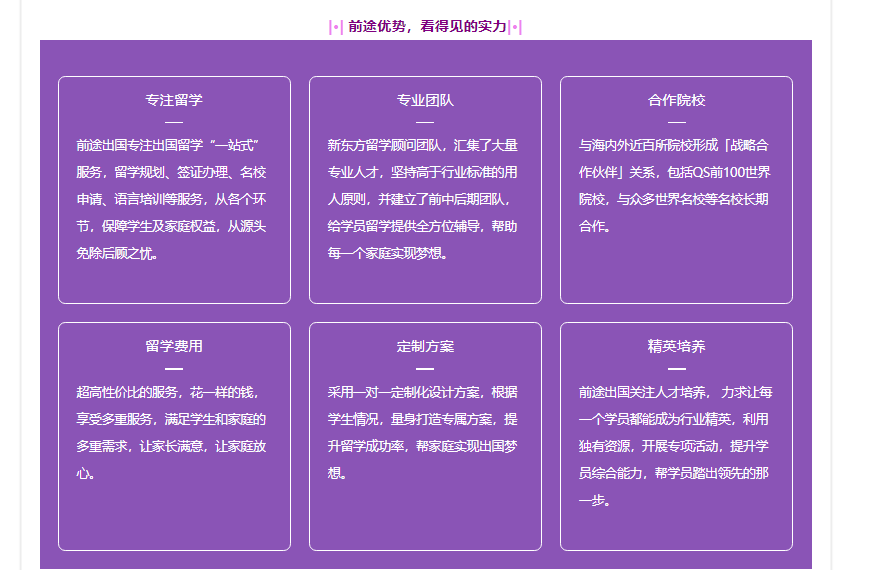Click the 留学费用 card title
Image resolution: width=870 pixels, height=570 pixels.
(x=174, y=346)
